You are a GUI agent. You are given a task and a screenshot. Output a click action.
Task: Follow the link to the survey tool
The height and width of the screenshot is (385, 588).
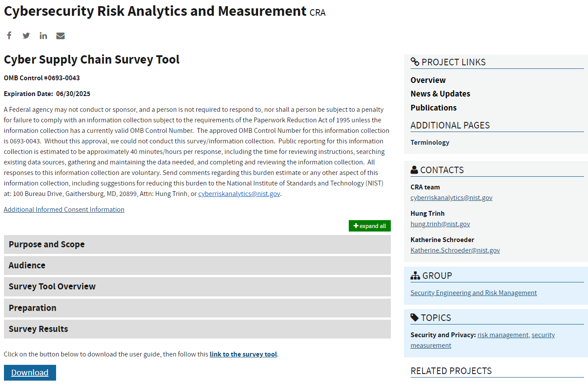[x=243, y=354]
